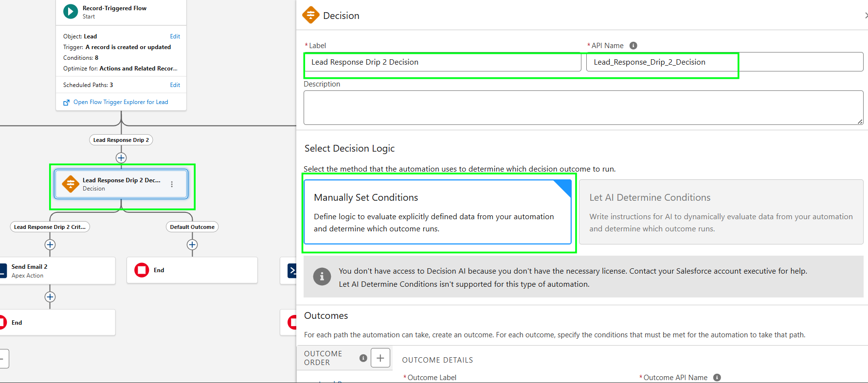Add a new outcome with plus button

(x=380, y=358)
